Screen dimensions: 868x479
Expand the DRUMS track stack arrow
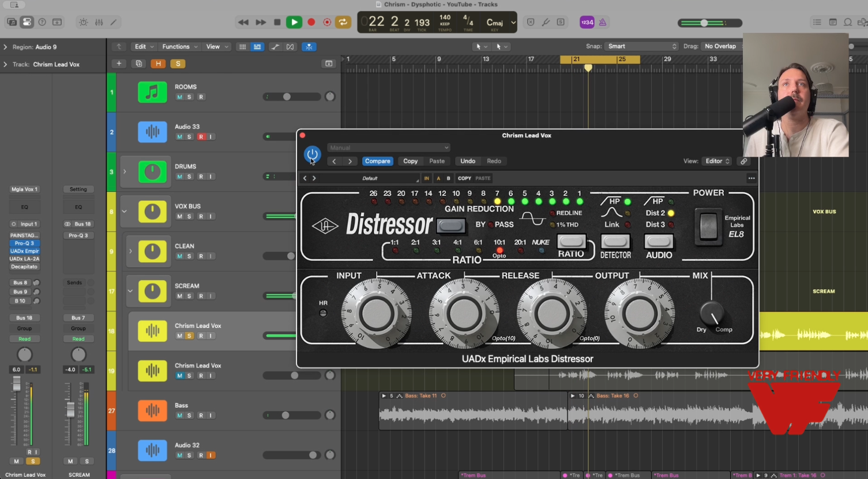125,172
